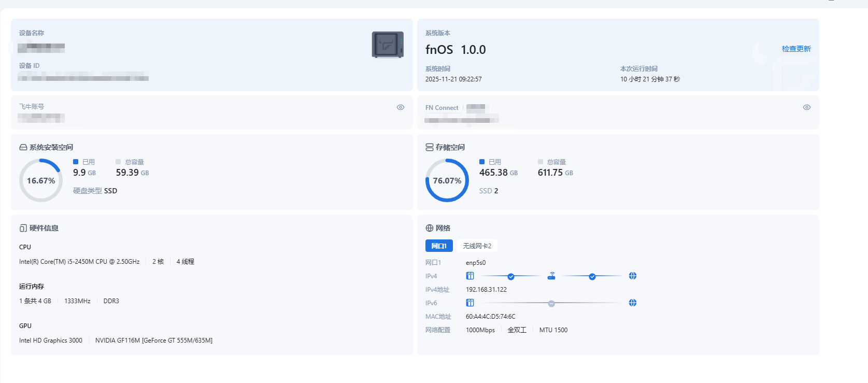
Task: Click the 运行内存 heading
Action: 32,287
